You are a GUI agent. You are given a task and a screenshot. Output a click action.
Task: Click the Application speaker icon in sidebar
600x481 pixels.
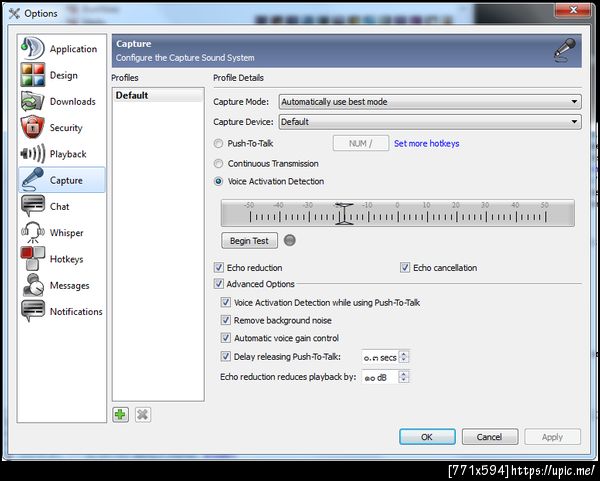tap(33, 49)
